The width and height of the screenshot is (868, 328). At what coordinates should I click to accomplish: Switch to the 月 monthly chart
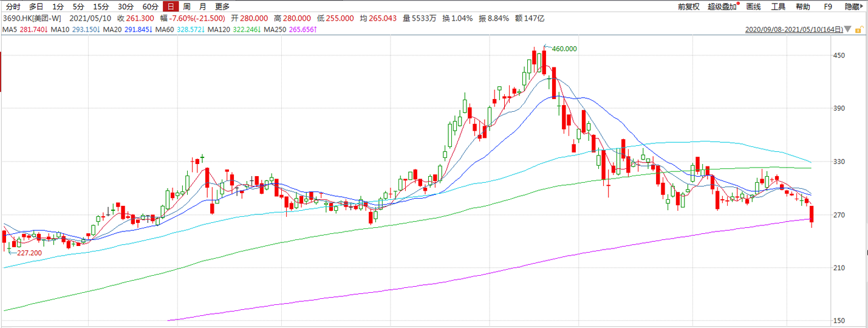tap(203, 7)
